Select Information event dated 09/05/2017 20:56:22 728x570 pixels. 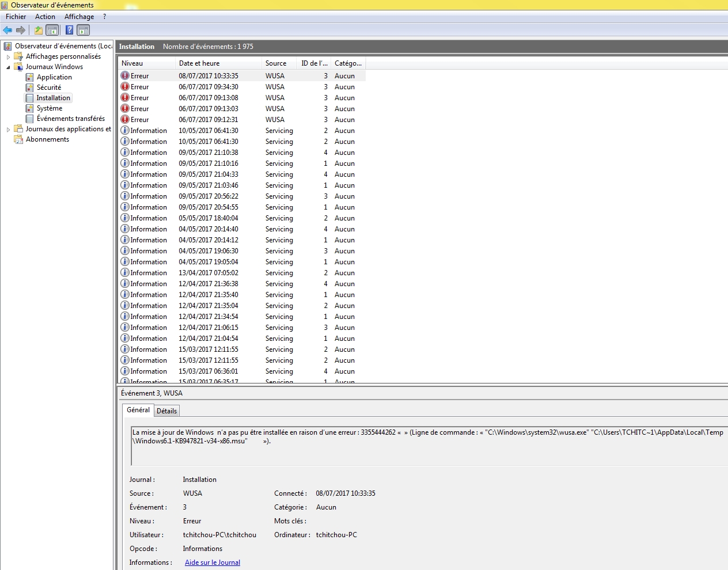(x=242, y=196)
